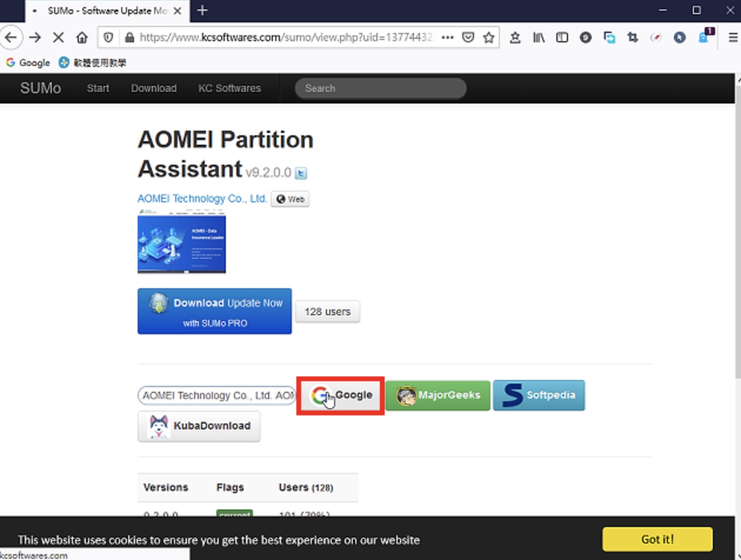This screenshot has height=560, width=741.
Task: Click the Web button next to company name
Action: coord(290,199)
